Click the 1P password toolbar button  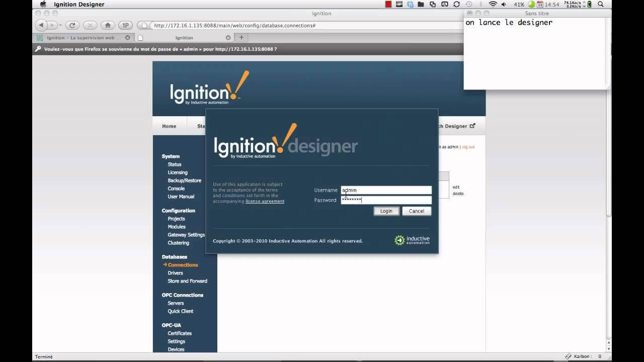coord(125,25)
